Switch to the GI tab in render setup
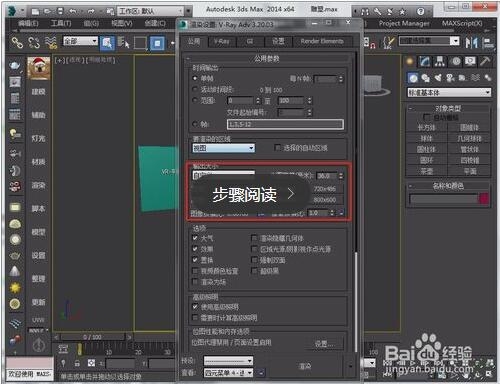 (250, 41)
